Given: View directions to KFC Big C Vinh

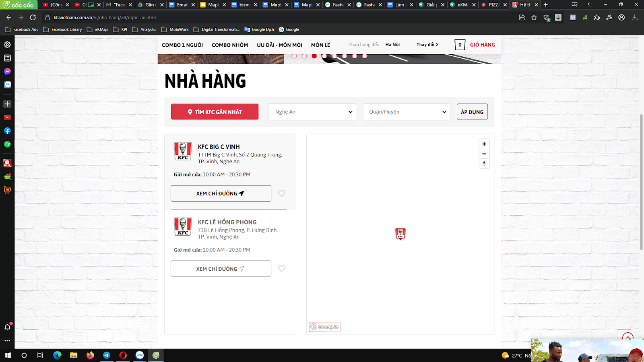Looking at the screenshot, I should pos(221,193).
